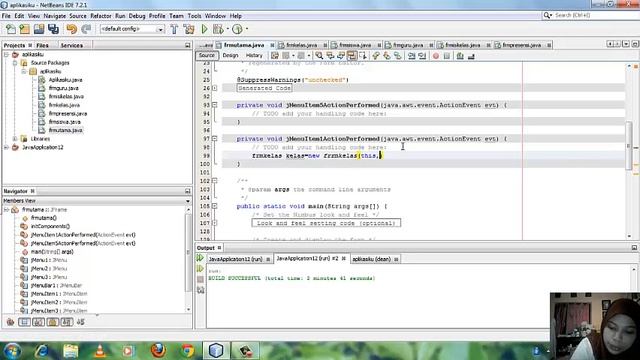Click the Find Selection magnifier icon
Image resolution: width=640 pixels, height=360 pixels.
coord(319,56)
